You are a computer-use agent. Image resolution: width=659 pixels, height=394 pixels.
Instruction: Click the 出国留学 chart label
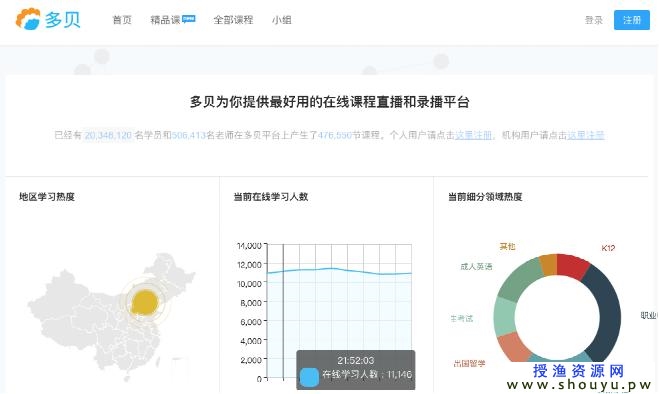[x=469, y=364]
